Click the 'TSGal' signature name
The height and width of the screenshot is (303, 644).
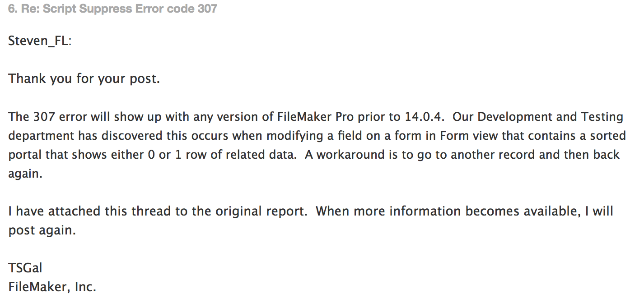tap(25, 268)
